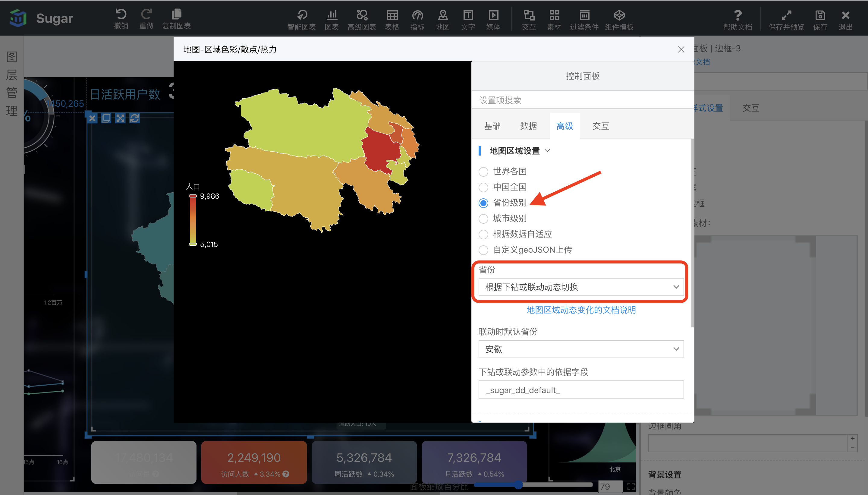Open the Smart Chart (智能图表) tool
868x495 pixels.
tap(301, 20)
